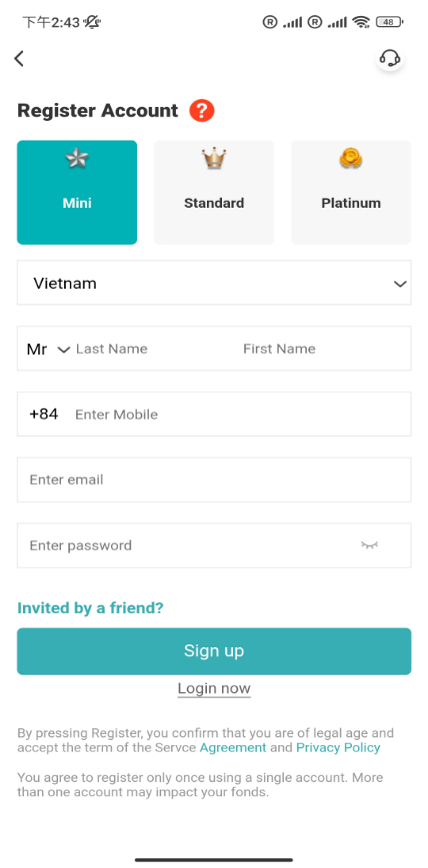Open the Vietnam country dropdown

pyautogui.click(x=214, y=283)
